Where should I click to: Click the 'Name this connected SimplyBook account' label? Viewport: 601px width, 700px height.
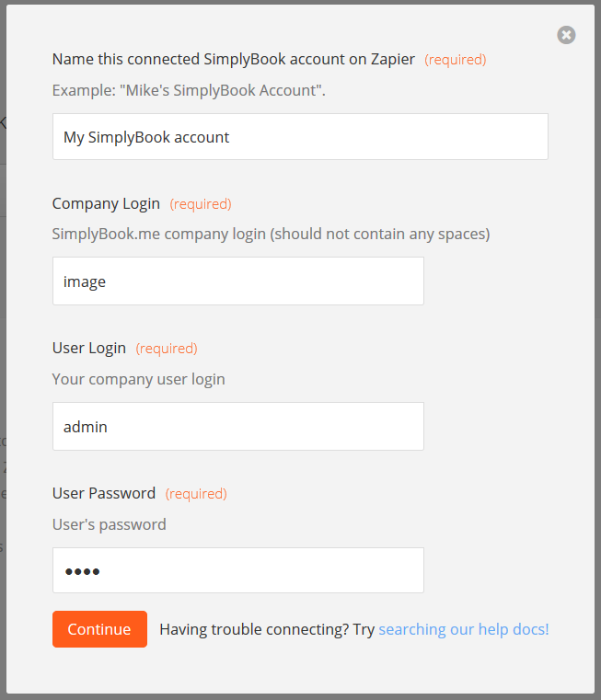click(x=233, y=59)
